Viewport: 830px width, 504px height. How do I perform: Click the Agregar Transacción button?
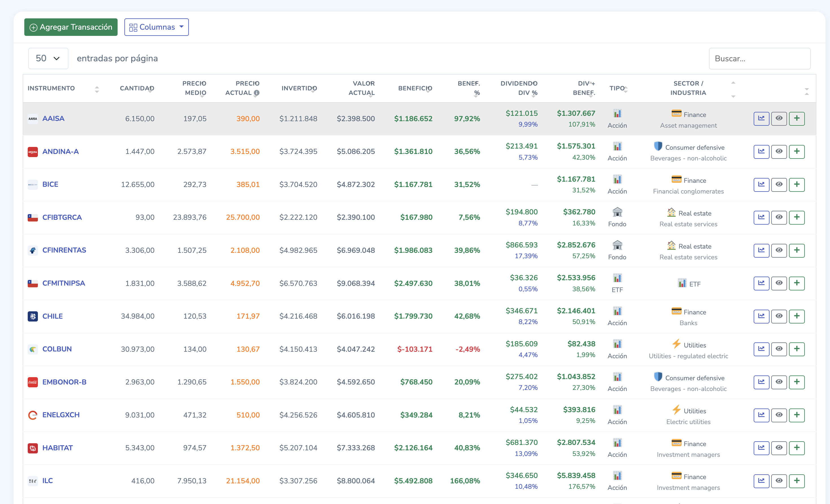point(71,27)
